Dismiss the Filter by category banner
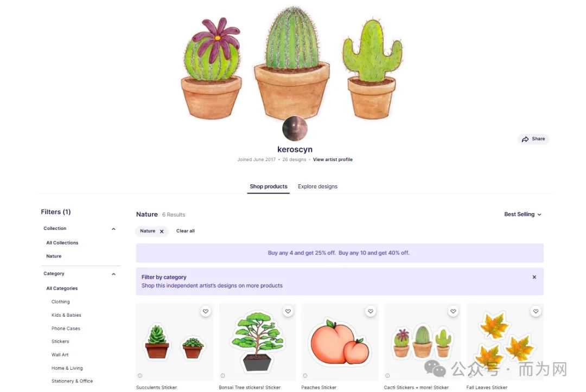 [x=534, y=277]
